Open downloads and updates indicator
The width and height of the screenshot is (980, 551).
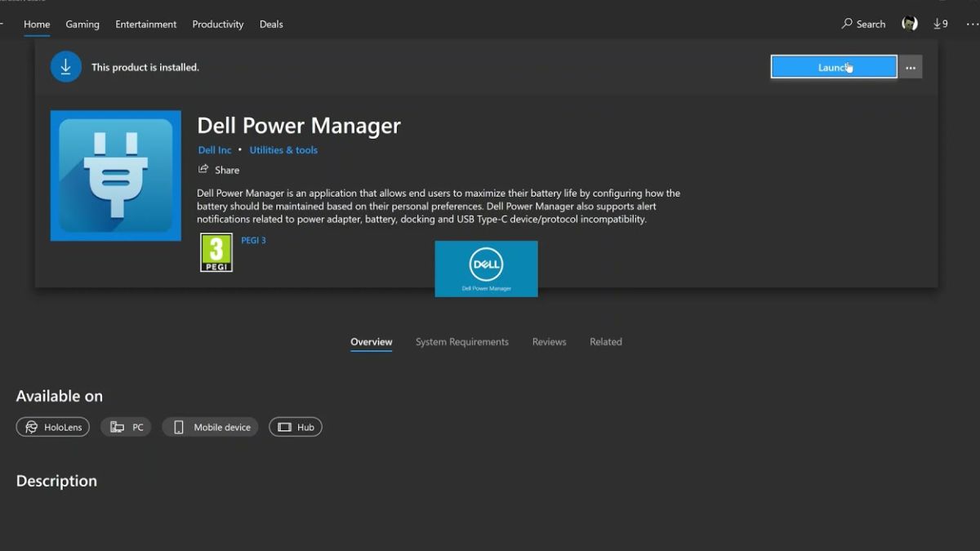point(940,24)
